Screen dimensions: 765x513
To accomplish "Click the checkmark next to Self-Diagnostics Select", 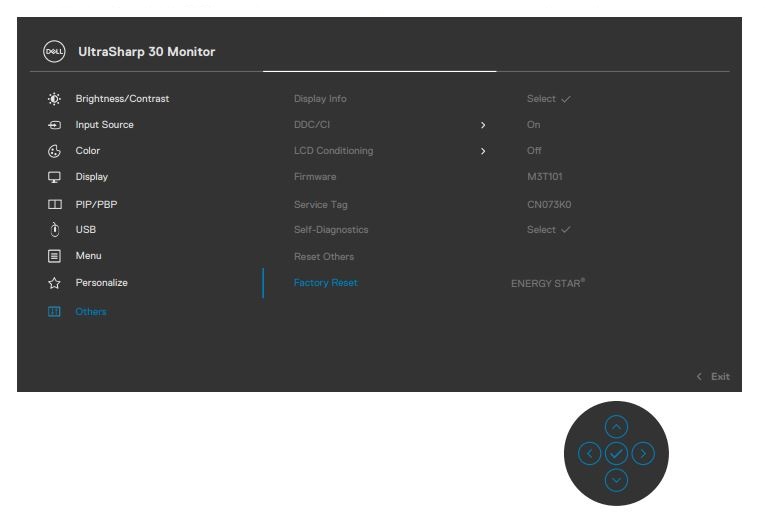I will pos(565,229).
